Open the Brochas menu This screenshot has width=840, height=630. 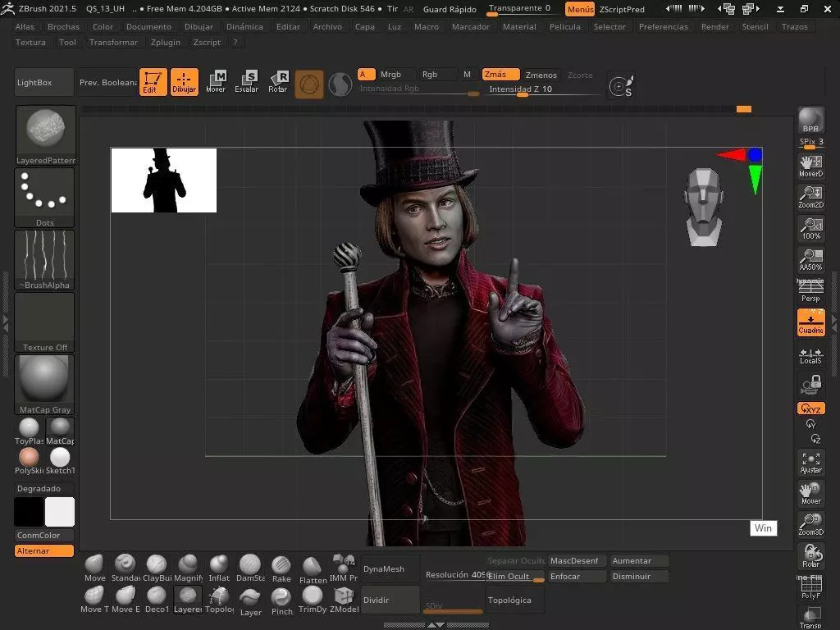pos(63,27)
